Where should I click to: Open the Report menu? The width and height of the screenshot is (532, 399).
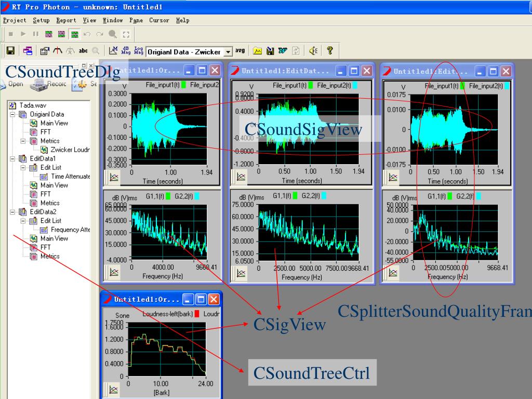click(x=66, y=20)
